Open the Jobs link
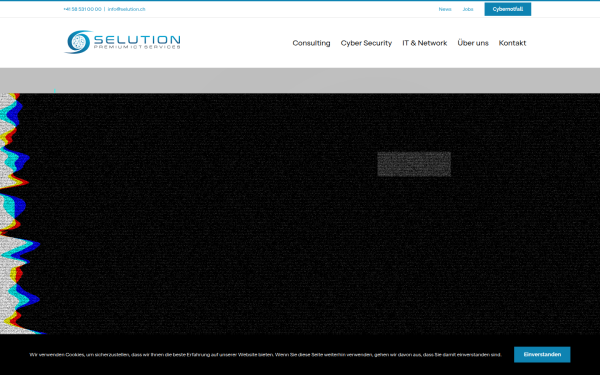600x375 pixels. pos(468,9)
